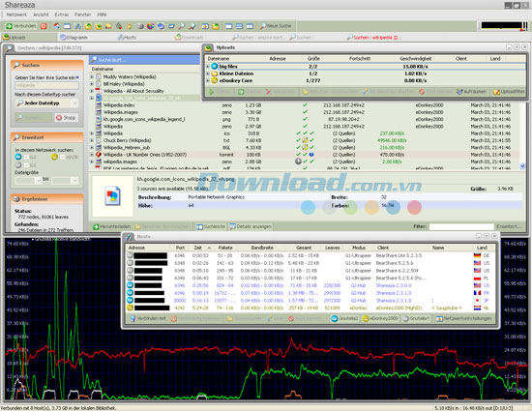Click the Hosts window icon in the titlebar
The width and height of the screenshot is (532, 411).
pyautogui.click(x=129, y=237)
